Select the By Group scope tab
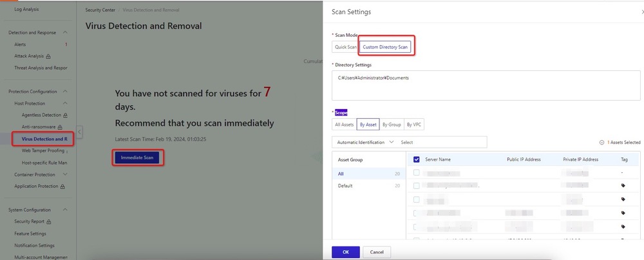644x260 pixels. click(392, 125)
